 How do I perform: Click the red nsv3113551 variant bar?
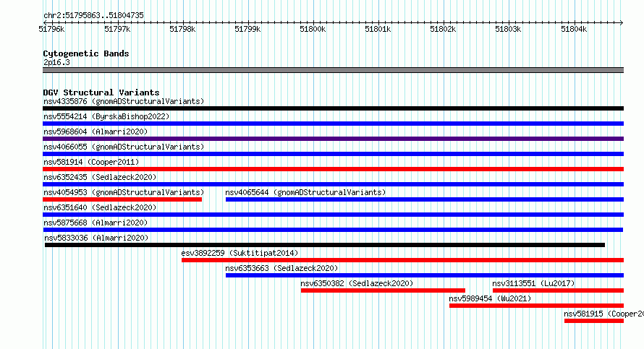(x=558, y=290)
